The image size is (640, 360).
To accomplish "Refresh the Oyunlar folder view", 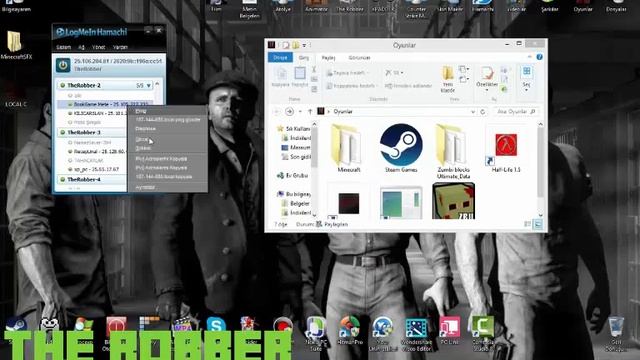I will [x=482, y=111].
